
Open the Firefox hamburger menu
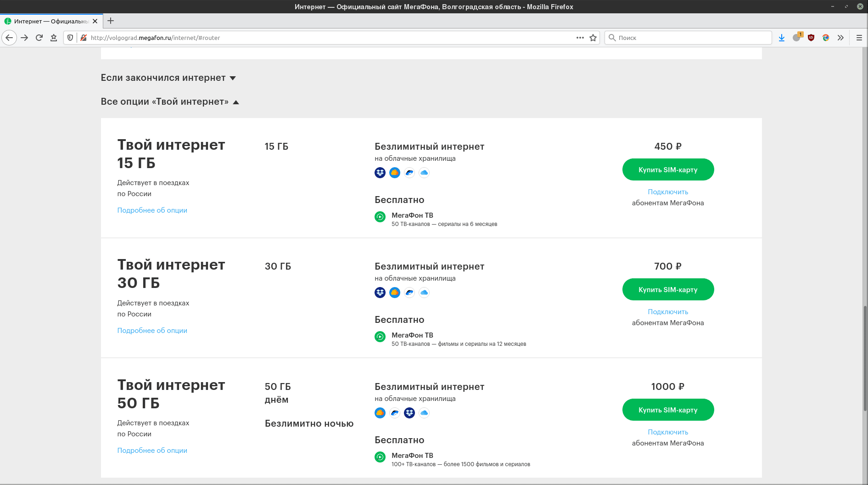tap(859, 38)
